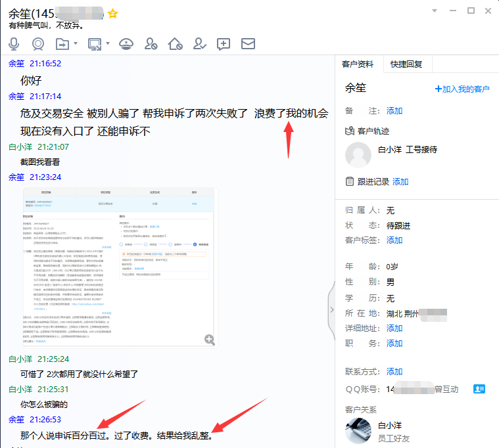The height and width of the screenshot is (448, 499).
Task: Click the 跟进记录 clipboard icon
Action: click(x=349, y=181)
